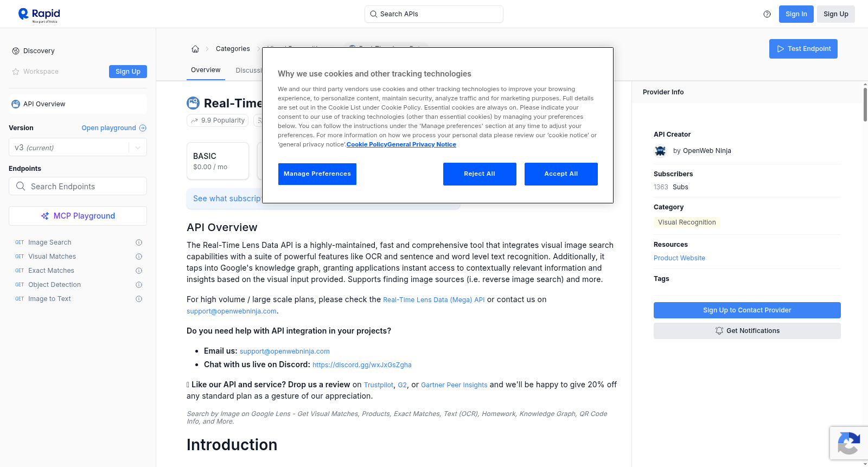Image resolution: width=868 pixels, height=467 pixels.
Task: Select the BASIC $0.00 plan card
Action: [x=218, y=161]
